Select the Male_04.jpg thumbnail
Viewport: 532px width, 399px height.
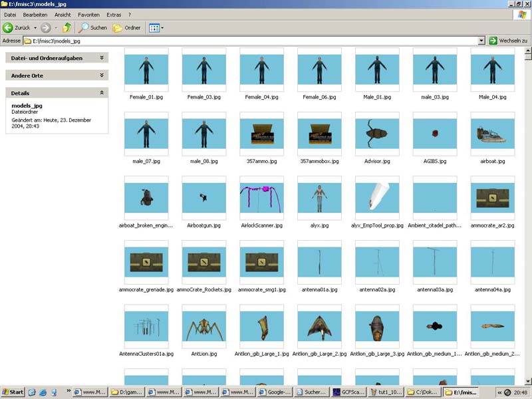click(x=492, y=70)
